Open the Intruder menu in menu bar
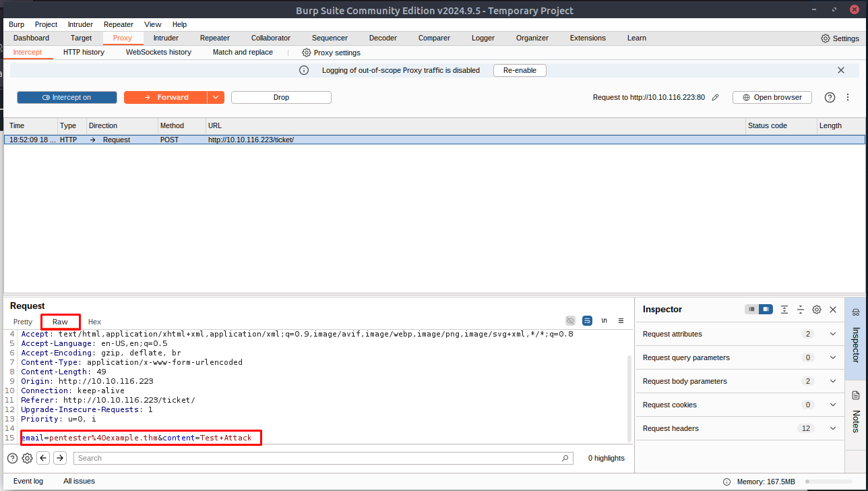The height and width of the screenshot is (491, 868). point(80,24)
